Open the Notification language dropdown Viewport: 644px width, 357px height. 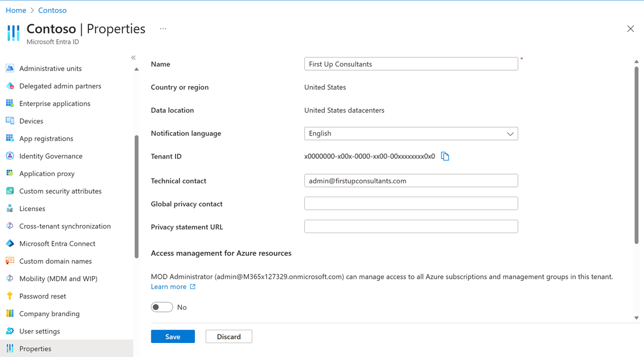[411, 133]
